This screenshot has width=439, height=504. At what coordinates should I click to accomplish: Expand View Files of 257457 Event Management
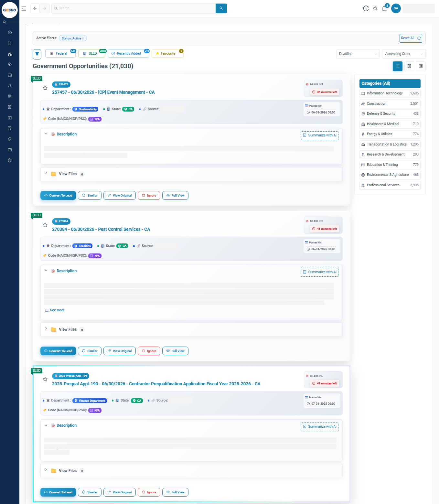(46, 173)
